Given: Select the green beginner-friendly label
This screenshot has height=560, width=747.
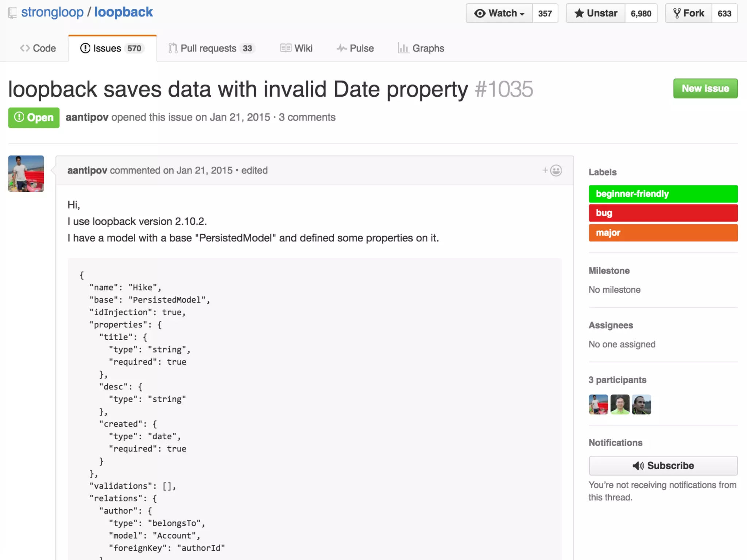Looking at the screenshot, I should (663, 194).
